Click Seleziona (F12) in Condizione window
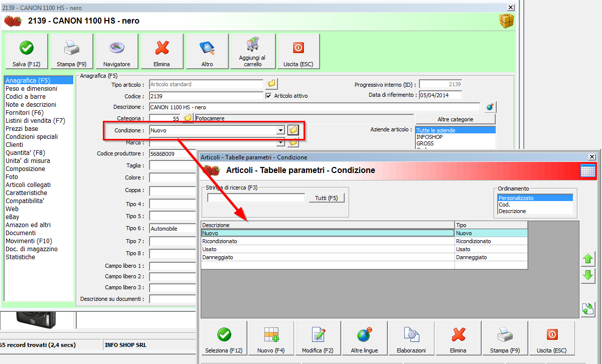The width and height of the screenshot is (602, 364). [x=224, y=338]
